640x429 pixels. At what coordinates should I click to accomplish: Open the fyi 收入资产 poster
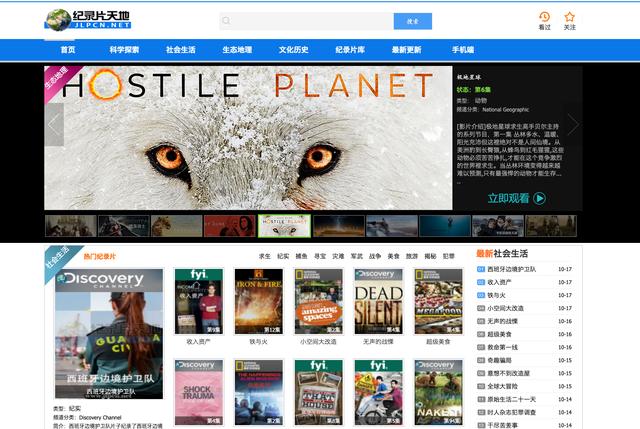(x=199, y=302)
